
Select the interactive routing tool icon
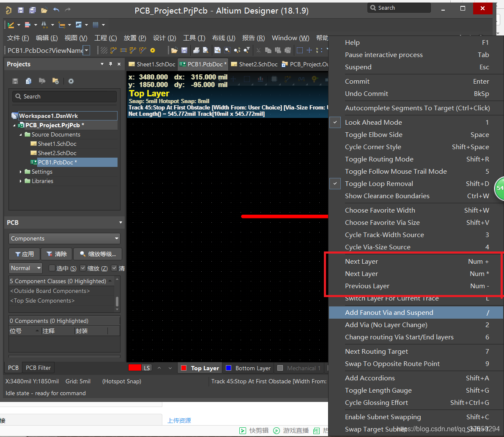[x=113, y=50]
